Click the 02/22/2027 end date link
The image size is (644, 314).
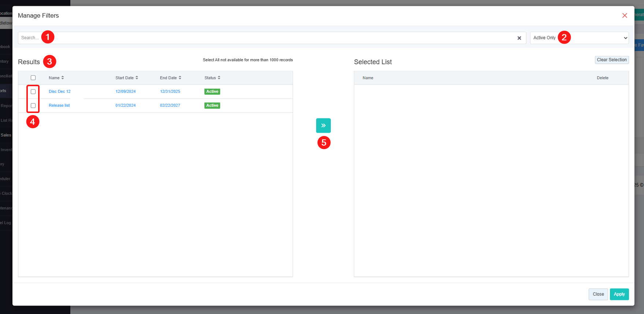point(170,106)
